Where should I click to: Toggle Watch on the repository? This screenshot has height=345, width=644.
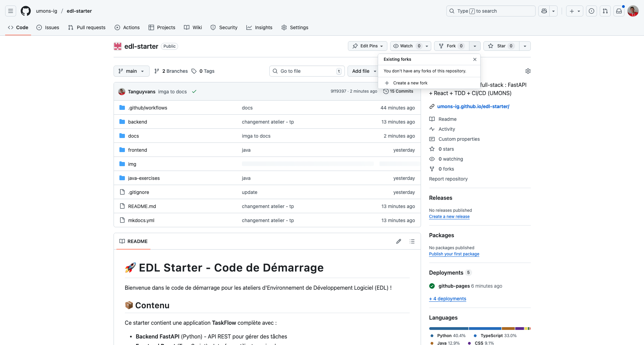[x=407, y=46]
